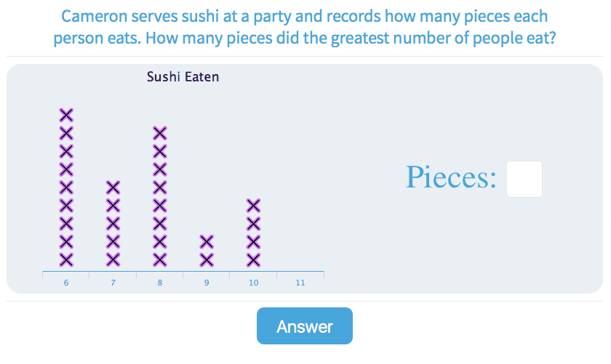Click the axis label 11
This screenshot has height=364, width=611.
300,283
